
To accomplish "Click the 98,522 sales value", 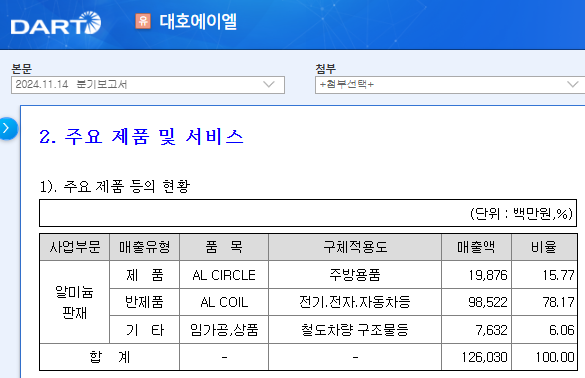I will (488, 302).
